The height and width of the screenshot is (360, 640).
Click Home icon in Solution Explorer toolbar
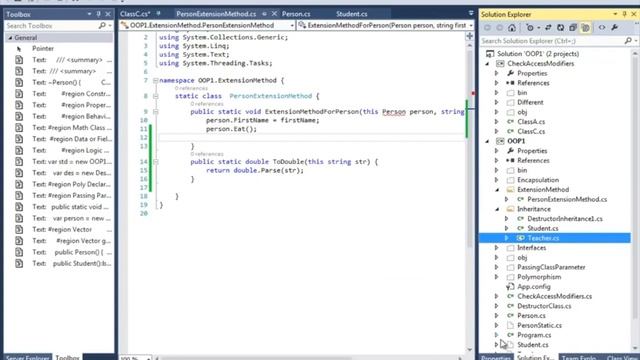coord(512,28)
